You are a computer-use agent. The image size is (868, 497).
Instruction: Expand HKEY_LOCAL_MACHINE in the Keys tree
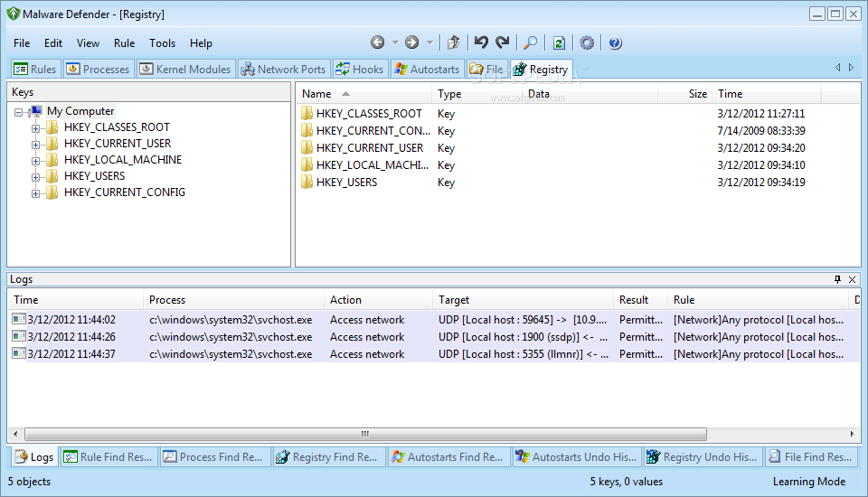tap(35, 161)
